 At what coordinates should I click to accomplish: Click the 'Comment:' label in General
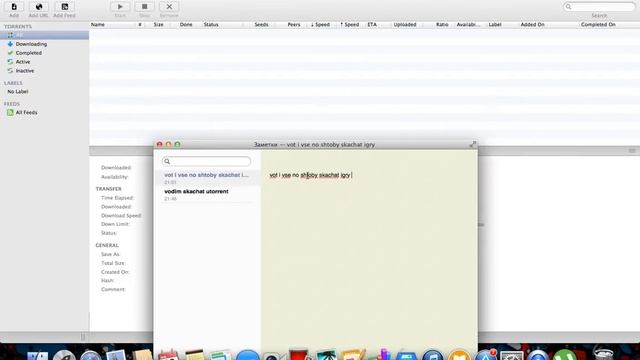tap(113, 289)
